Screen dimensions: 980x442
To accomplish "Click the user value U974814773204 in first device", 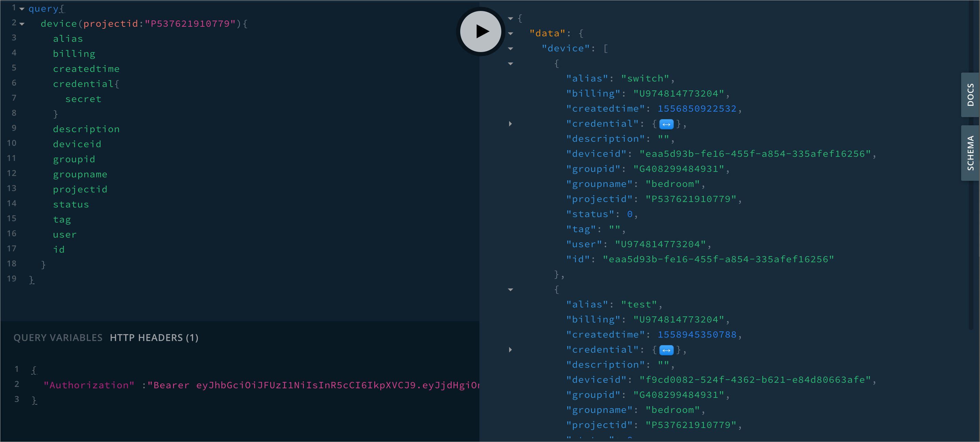I will [660, 244].
